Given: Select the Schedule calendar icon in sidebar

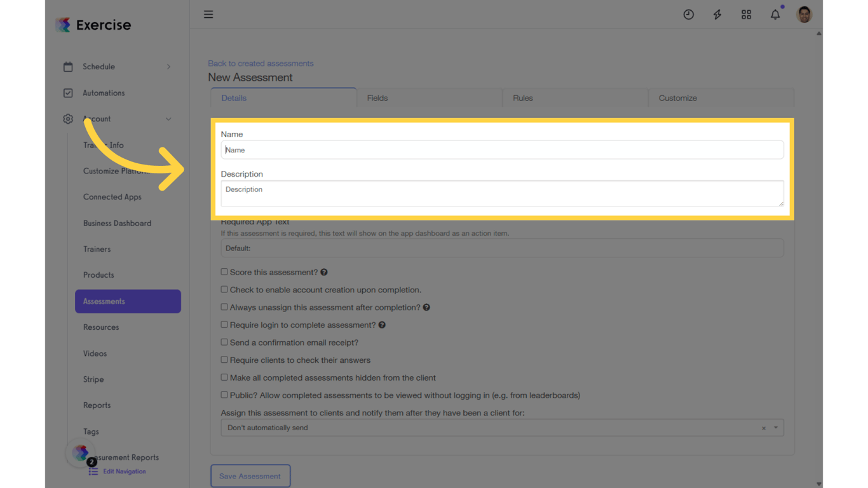Looking at the screenshot, I should click(x=68, y=66).
